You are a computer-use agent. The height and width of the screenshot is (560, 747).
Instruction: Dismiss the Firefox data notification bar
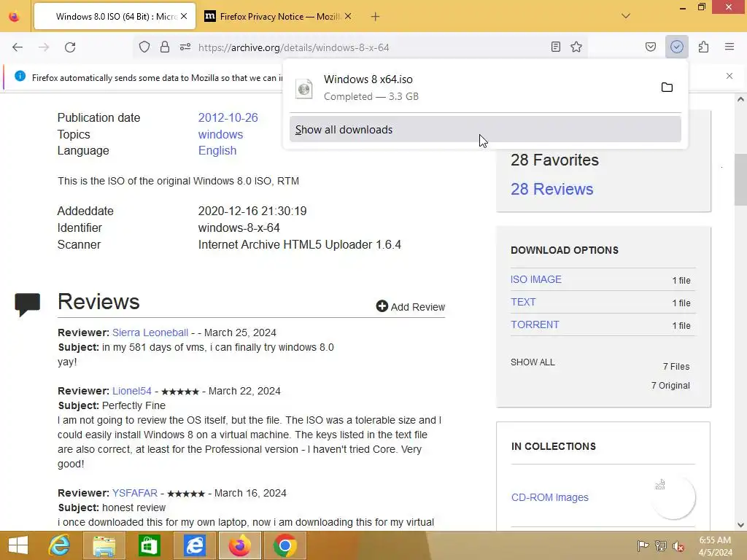click(x=729, y=76)
